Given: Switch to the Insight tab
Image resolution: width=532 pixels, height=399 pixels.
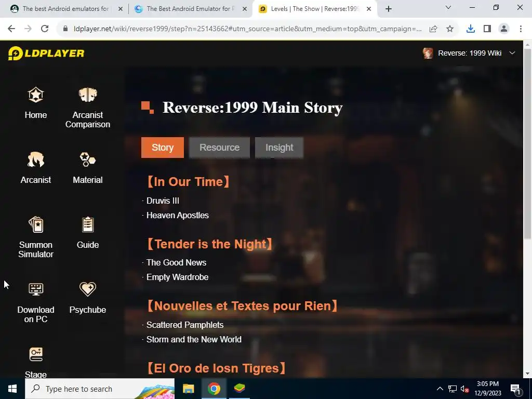Looking at the screenshot, I should tap(279, 148).
